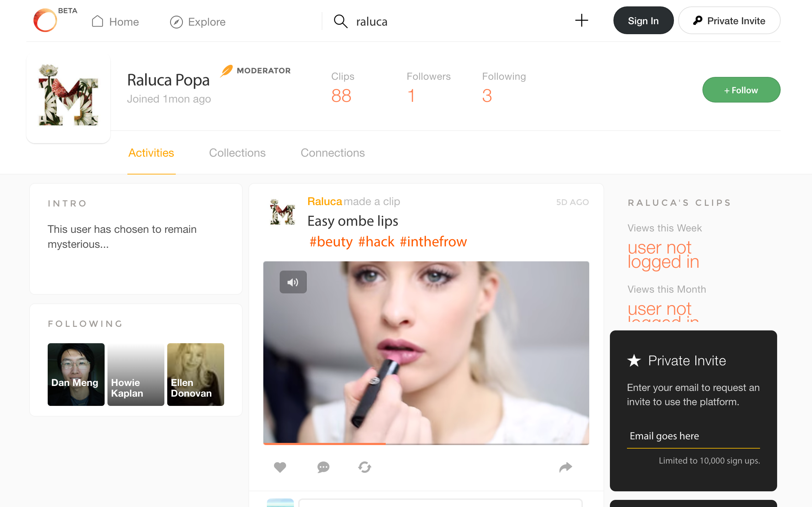Mute the video sound toggle
Image resolution: width=812 pixels, height=507 pixels.
293,282
